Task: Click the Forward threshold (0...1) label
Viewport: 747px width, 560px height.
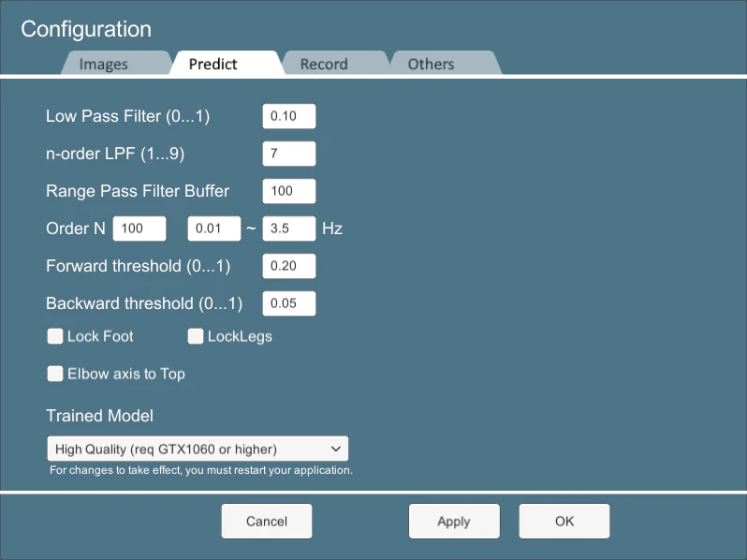Action: [139, 266]
